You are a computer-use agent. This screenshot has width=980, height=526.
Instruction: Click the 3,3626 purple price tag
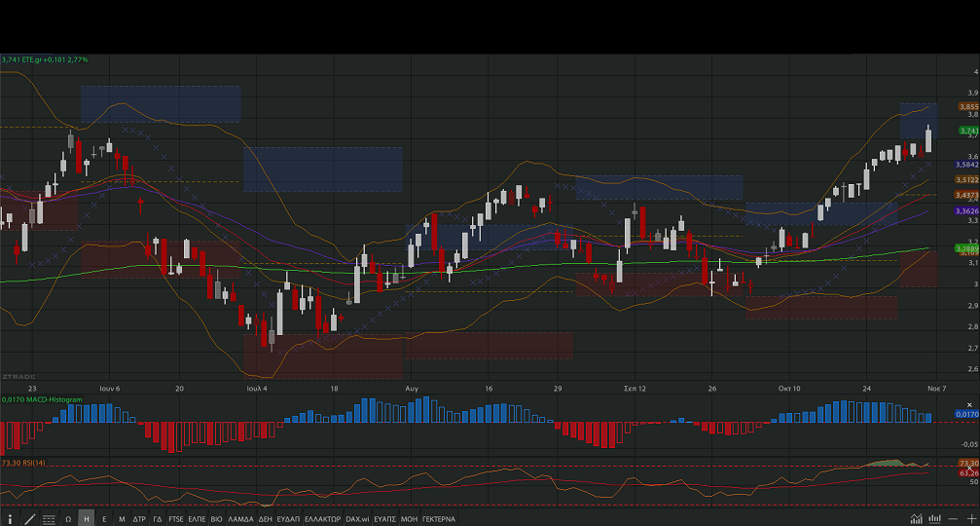(x=967, y=211)
